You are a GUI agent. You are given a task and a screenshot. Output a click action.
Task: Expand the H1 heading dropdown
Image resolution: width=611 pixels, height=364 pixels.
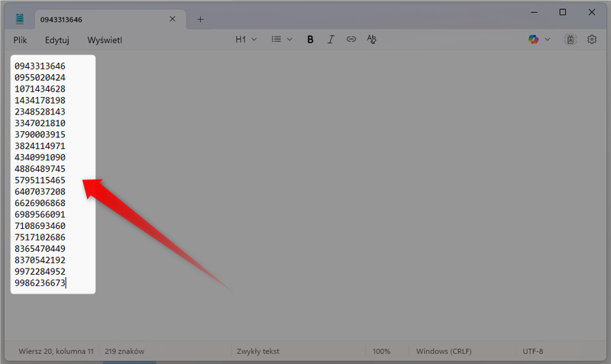pos(246,40)
